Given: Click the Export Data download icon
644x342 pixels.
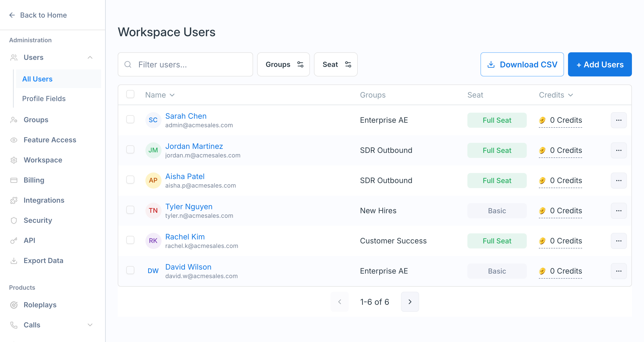Looking at the screenshot, I should pos(14,261).
